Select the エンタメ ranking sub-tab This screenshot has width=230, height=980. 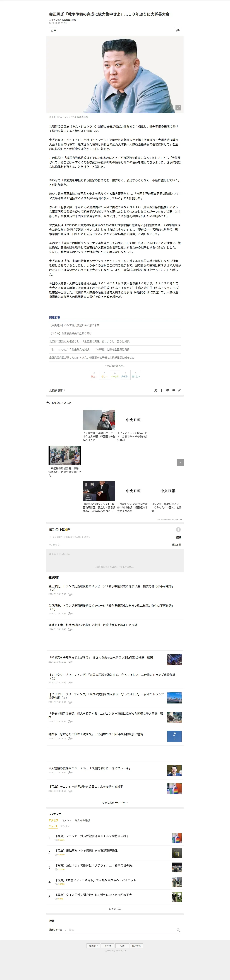65,826
